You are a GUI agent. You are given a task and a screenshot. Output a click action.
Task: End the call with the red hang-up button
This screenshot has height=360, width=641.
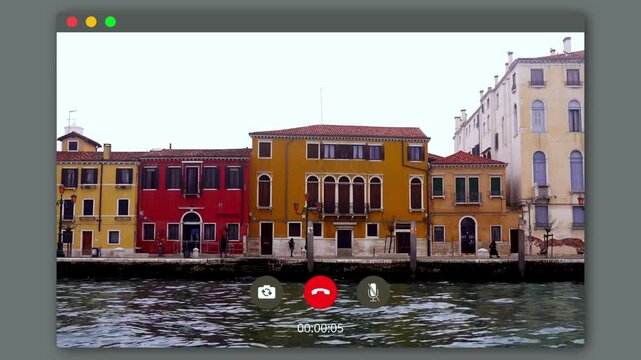pos(320,292)
